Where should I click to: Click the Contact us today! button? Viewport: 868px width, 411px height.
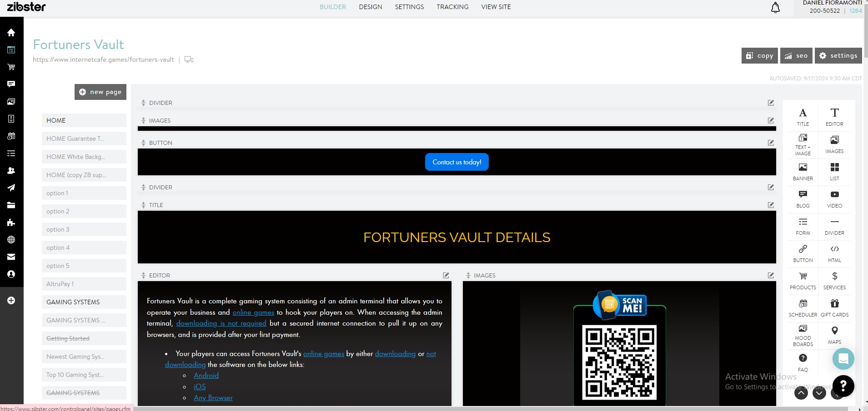457,162
